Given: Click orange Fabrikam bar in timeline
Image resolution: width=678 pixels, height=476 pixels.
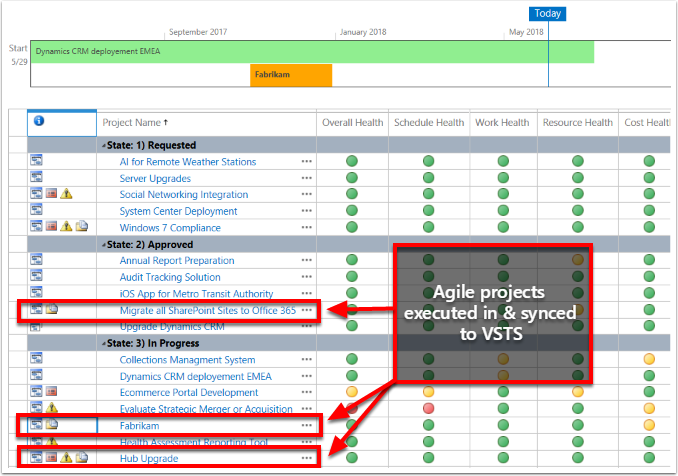Looking at the screenshot, I should (x=291, y=75).
